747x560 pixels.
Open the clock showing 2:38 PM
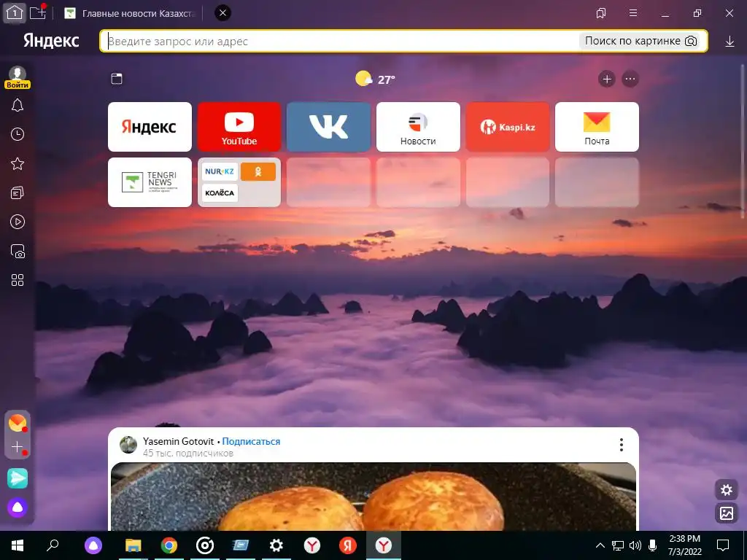[x=684, y=545]
